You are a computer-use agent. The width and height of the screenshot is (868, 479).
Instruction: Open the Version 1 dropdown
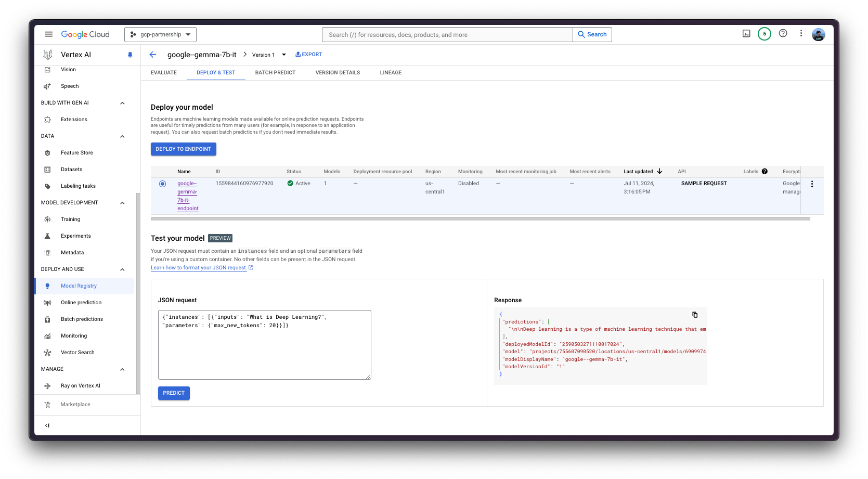pos(269,55)
